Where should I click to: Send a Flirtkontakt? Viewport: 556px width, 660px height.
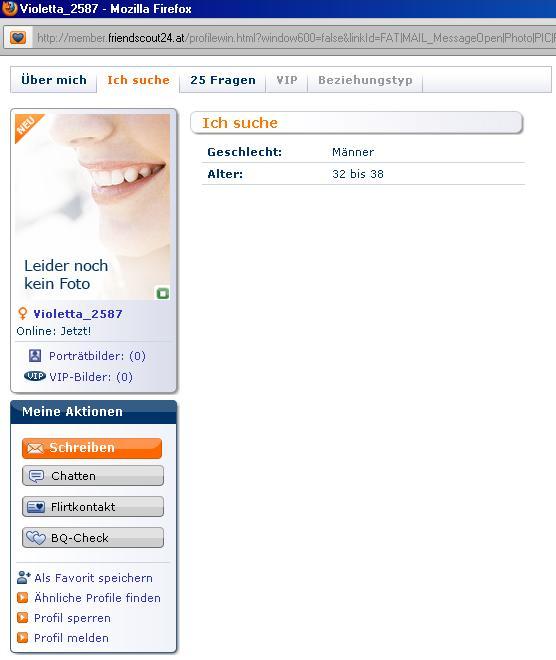(93, 506)
